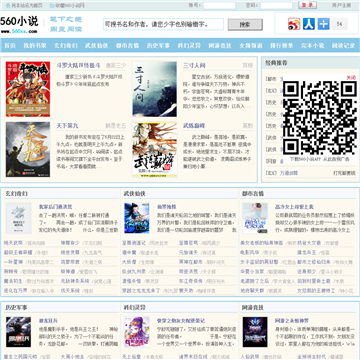Open the 天下第九 book cover
The height and width of the screenshot is (360, 360).
point(28,149)
